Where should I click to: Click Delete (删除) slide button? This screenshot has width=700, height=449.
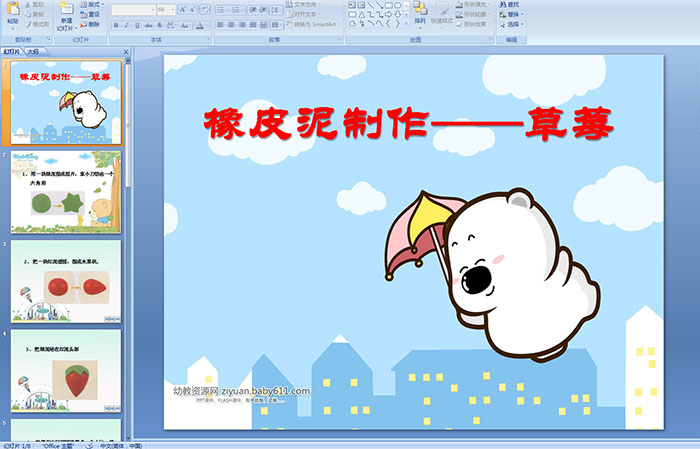click(90, 24)
